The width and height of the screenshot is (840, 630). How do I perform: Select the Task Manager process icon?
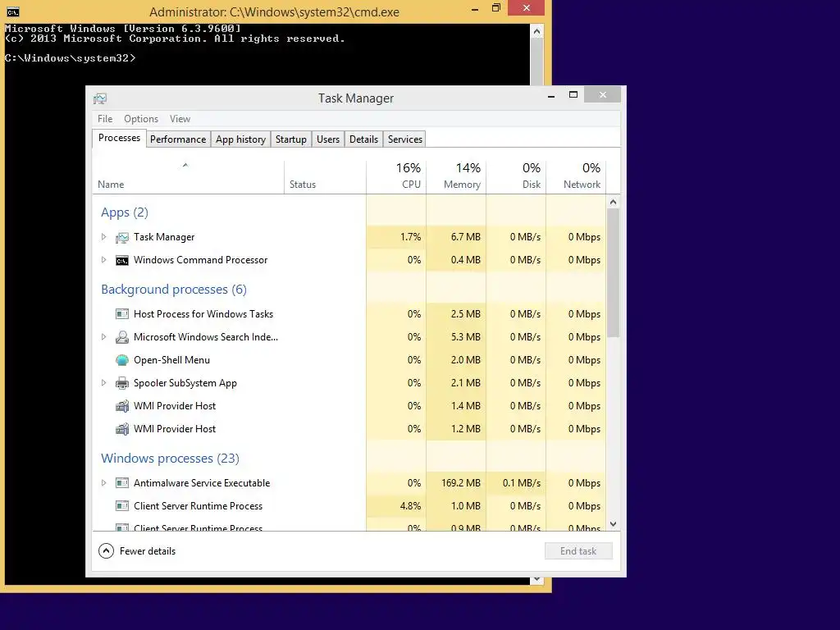[122, 237]
